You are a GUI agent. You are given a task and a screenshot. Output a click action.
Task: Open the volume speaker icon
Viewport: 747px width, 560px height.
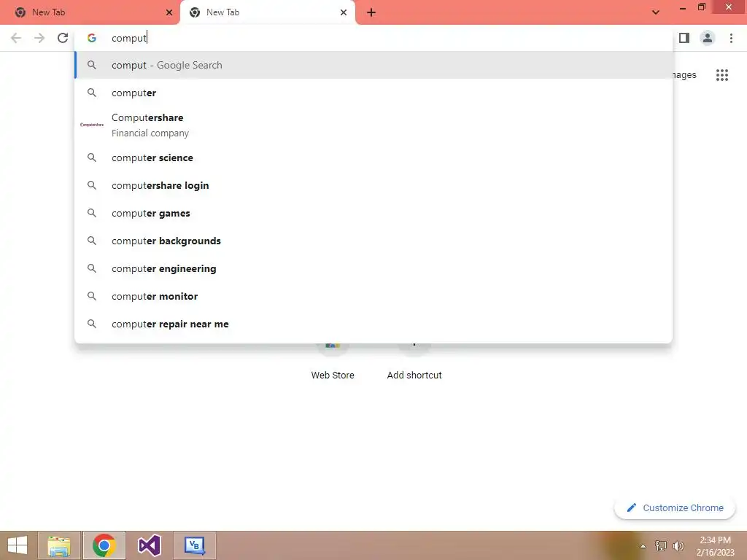click(x=678, y=545)
